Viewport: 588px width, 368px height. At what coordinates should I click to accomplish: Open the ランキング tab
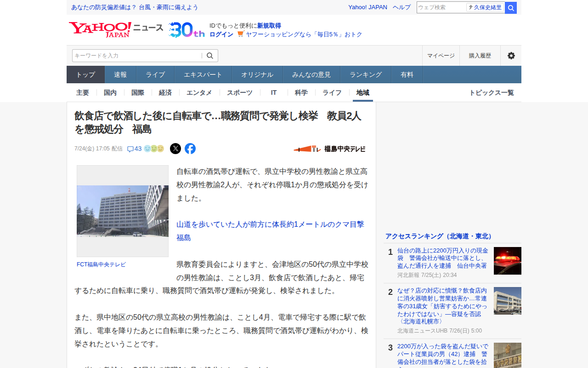pos(366,75)
